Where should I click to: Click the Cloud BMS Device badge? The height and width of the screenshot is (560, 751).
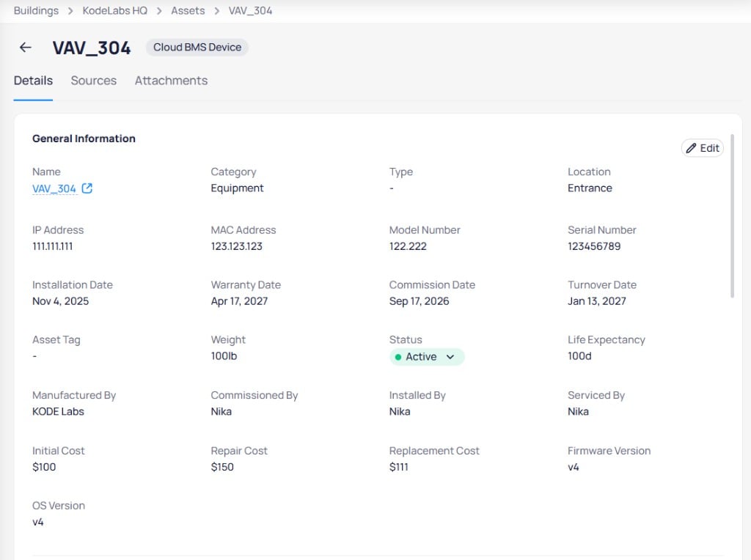click(x=197, y=48)
